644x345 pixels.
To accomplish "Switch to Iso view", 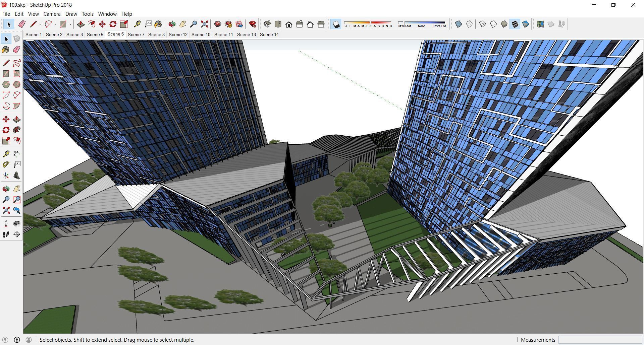I will tap(267, 24).
